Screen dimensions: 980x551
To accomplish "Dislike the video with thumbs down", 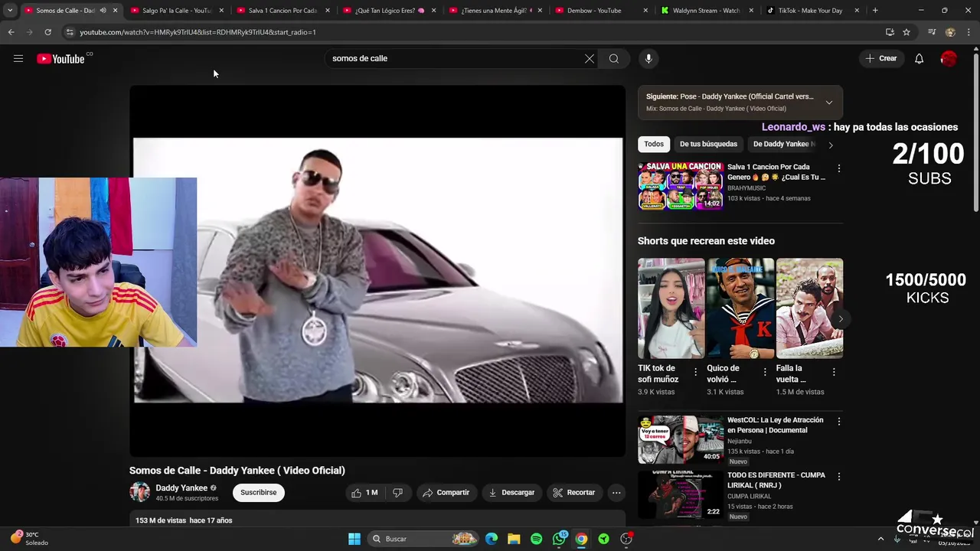I will (x=397, y=493).
